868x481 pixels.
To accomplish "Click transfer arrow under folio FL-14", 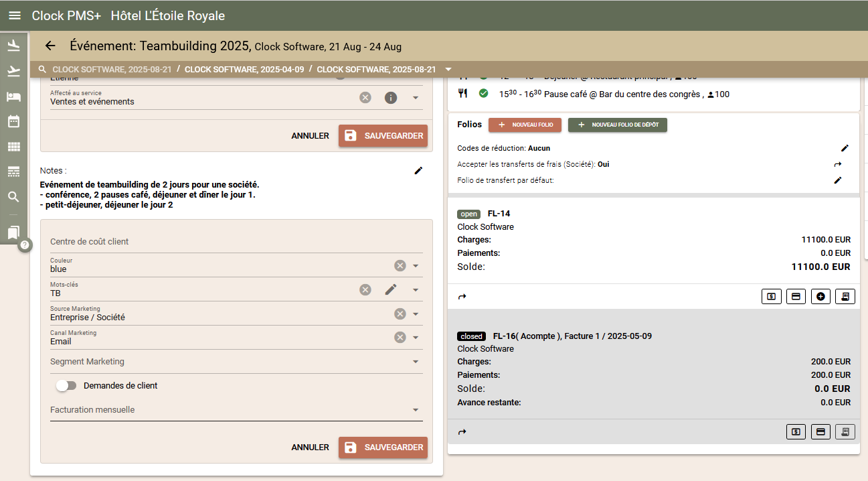I will (x=462, y=297).
